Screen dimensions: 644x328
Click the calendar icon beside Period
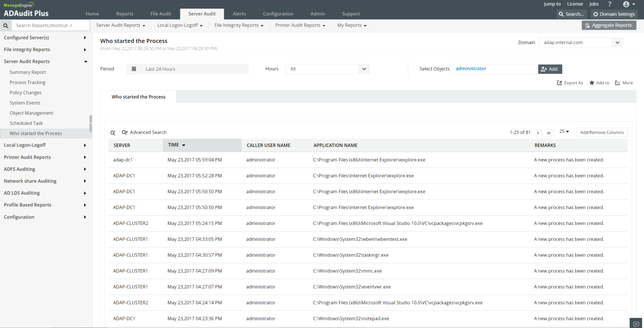(x=134, y=69)
